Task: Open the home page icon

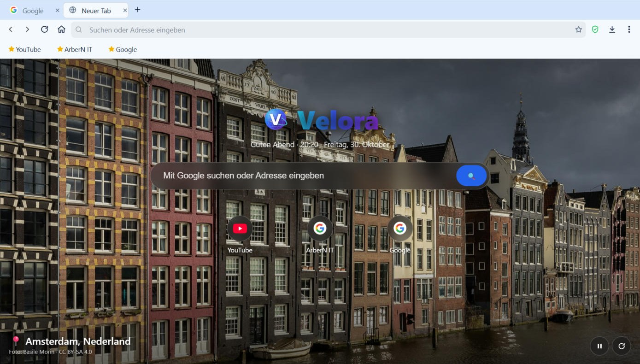Action: tap(61, 29)
